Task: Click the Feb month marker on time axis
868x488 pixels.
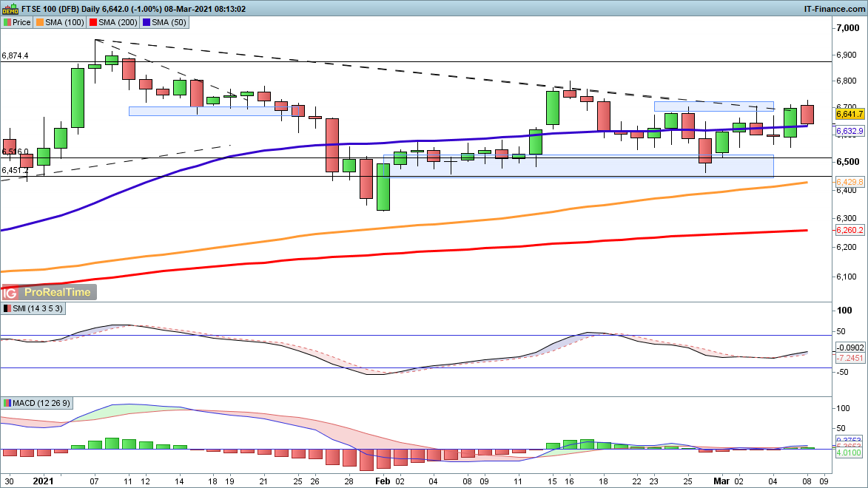Action: click(383, 479)
